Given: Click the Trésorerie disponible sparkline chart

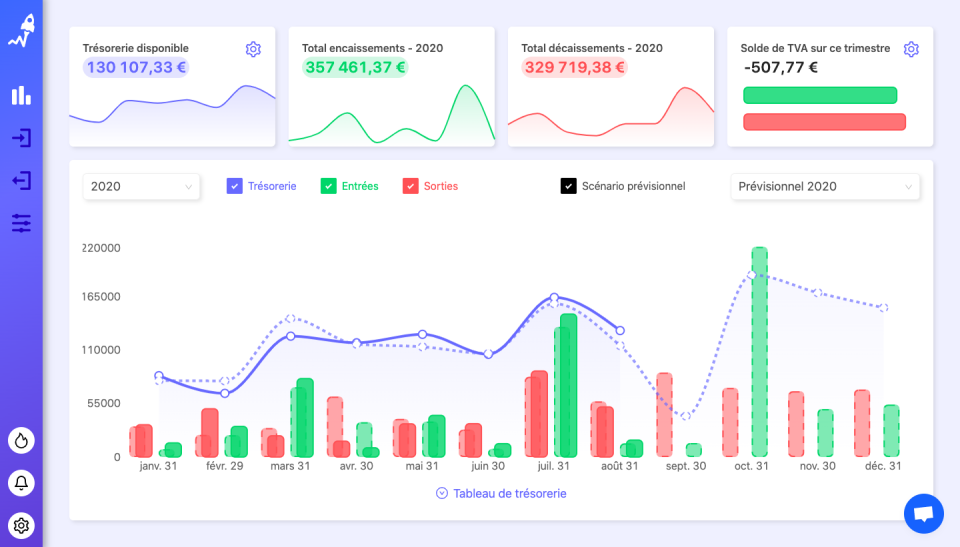Looking at the screenshot, I should tap(172, 115).
